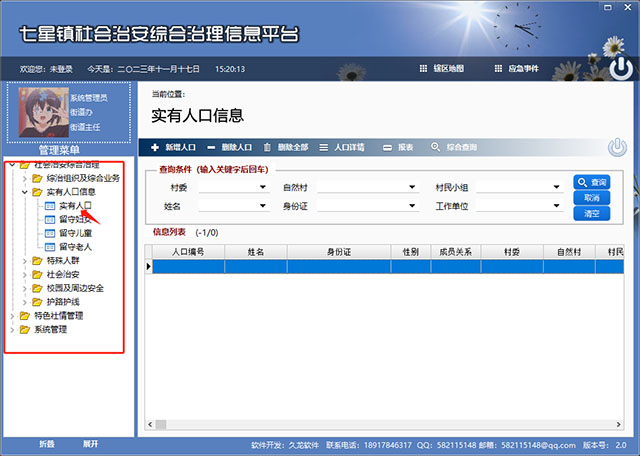Click the scrollbar right arrow
640x456 pixels.
[x=619, y=425]
